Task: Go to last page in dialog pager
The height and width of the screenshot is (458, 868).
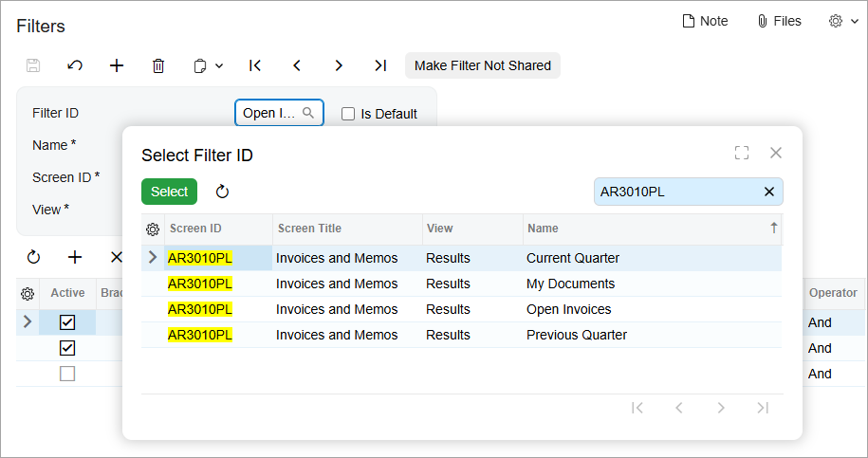Action: pyautogui.click(x=763, y=408)
